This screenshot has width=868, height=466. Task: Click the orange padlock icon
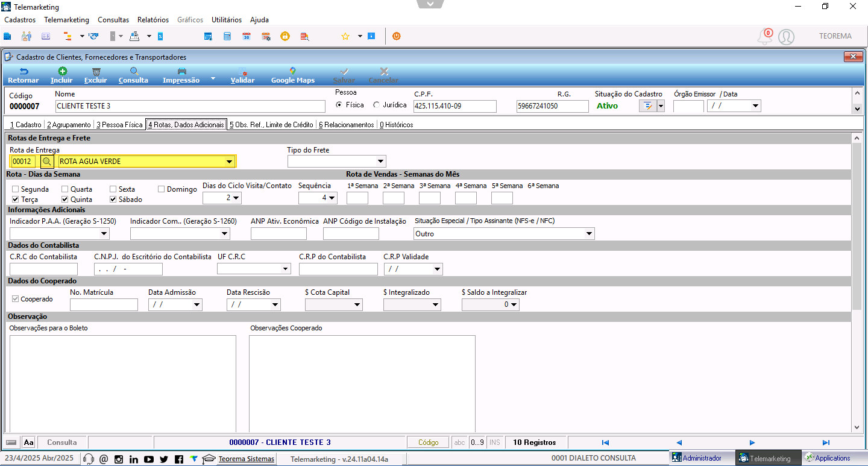285,36
